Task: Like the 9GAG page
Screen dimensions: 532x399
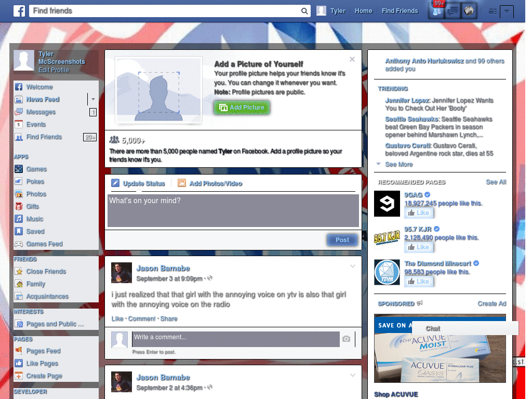Action: tap(419, 213)
